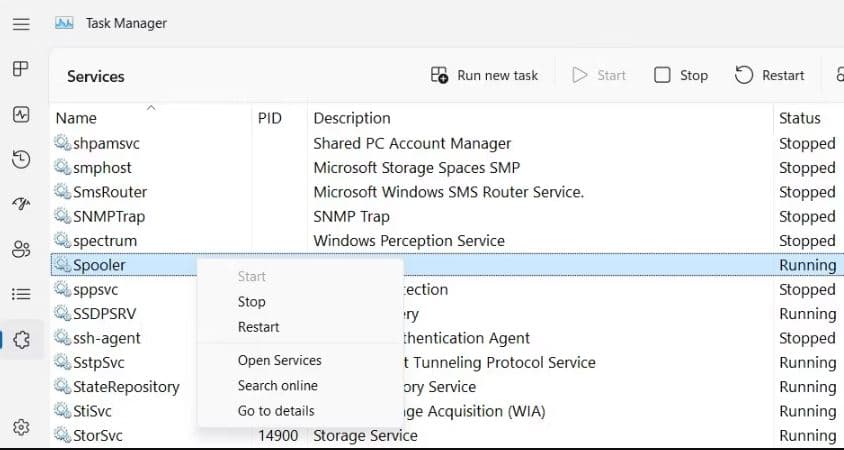This screenshot has width=844, height=450.
Task: Sort by the Status column header
Action: (800, 118)
